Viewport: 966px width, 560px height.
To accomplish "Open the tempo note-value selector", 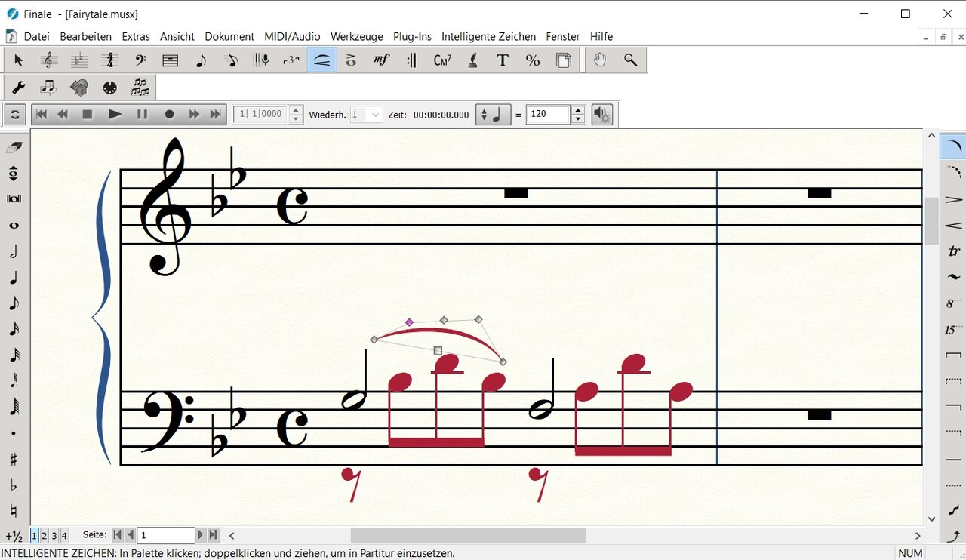I will pos(491,115).
